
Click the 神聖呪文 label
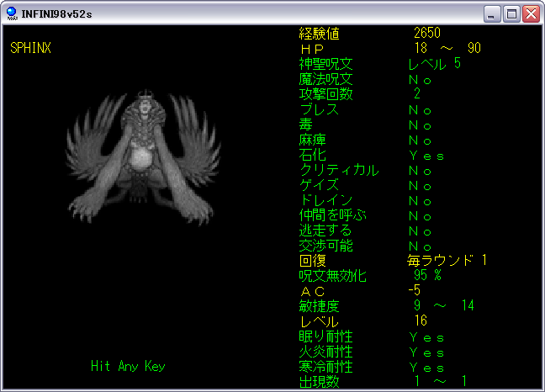(325, 64)
